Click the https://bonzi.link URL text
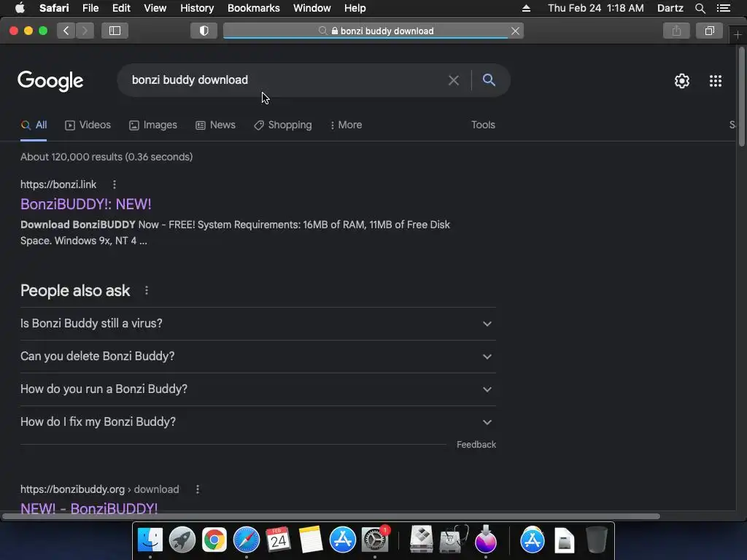The image size is (747, 560). pyautogui.click(x=58, y=184)
